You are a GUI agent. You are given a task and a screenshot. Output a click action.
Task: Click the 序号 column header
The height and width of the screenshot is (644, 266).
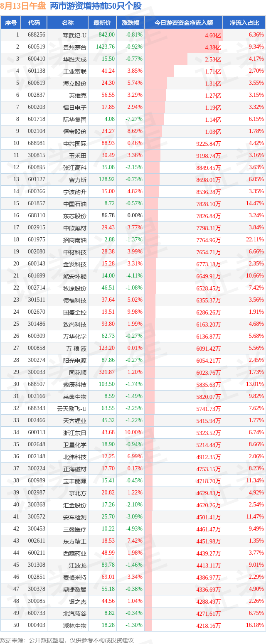(x=11, y=23)
